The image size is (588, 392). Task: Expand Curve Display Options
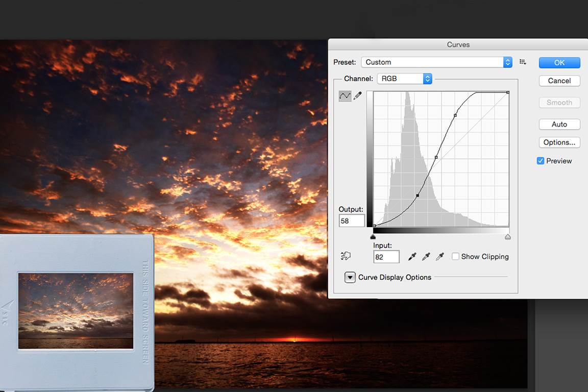350,277
